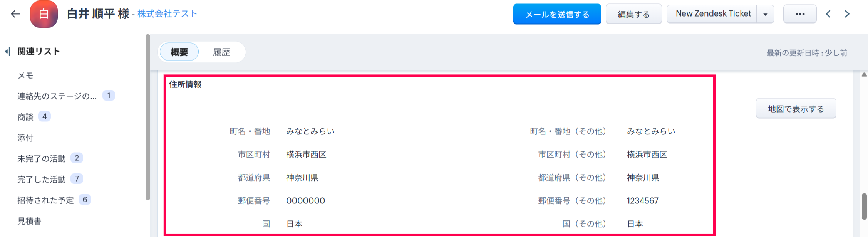
Task: Select 招待された予定 in sidebar
Action: 45,200
